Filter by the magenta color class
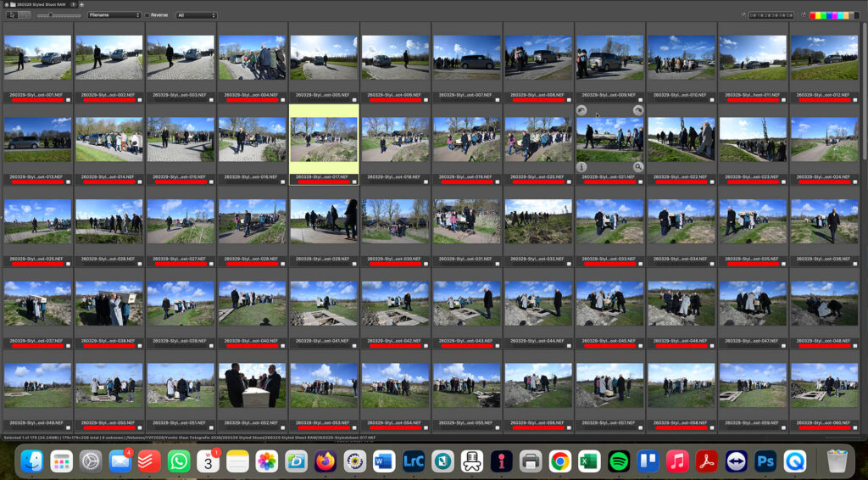Image resolution: width=868 pixels, height=480 pixels. click(x=835, y=15)
